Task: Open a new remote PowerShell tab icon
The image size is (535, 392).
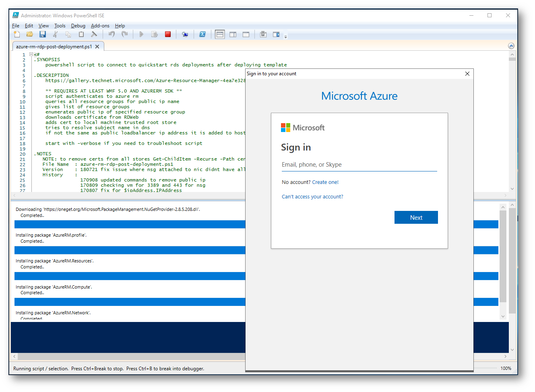Action: 185,34
